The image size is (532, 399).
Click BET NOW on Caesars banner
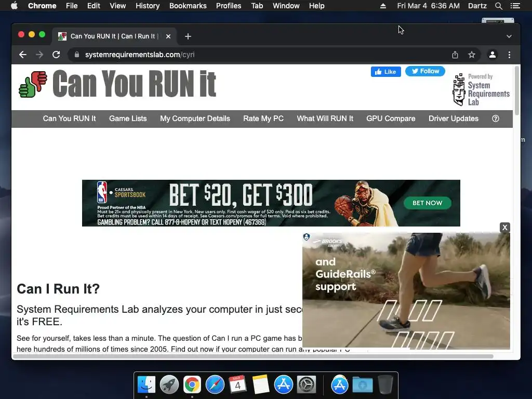[427, 203]
